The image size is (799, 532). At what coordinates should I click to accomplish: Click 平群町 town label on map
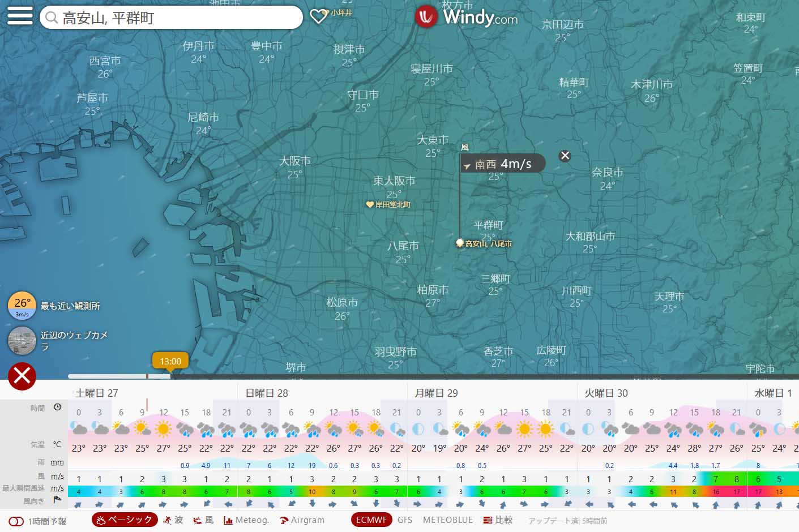(x=488, y=225)
